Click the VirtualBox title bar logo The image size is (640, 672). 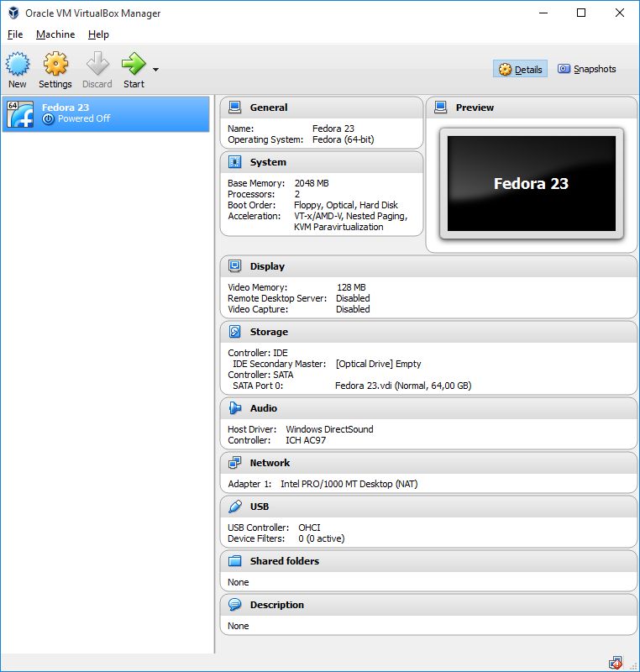pos(13,13)
